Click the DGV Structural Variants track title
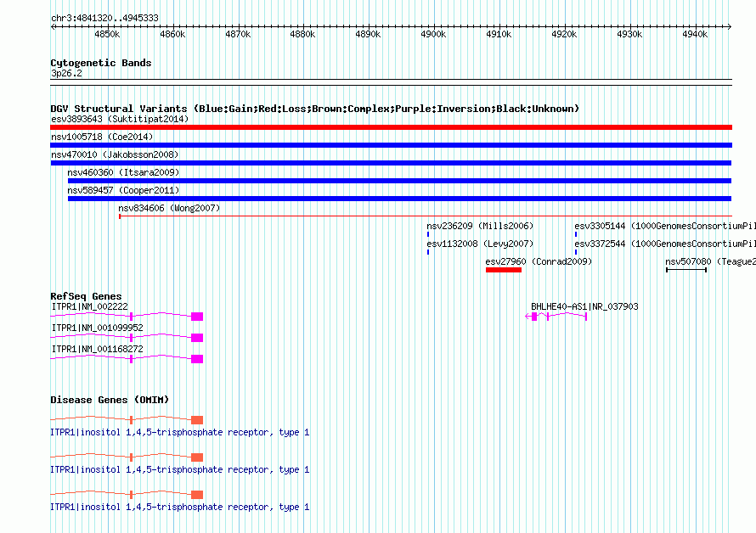Image resolution: width=756 pixels, height=533 pixels. (x=315, y=109)
